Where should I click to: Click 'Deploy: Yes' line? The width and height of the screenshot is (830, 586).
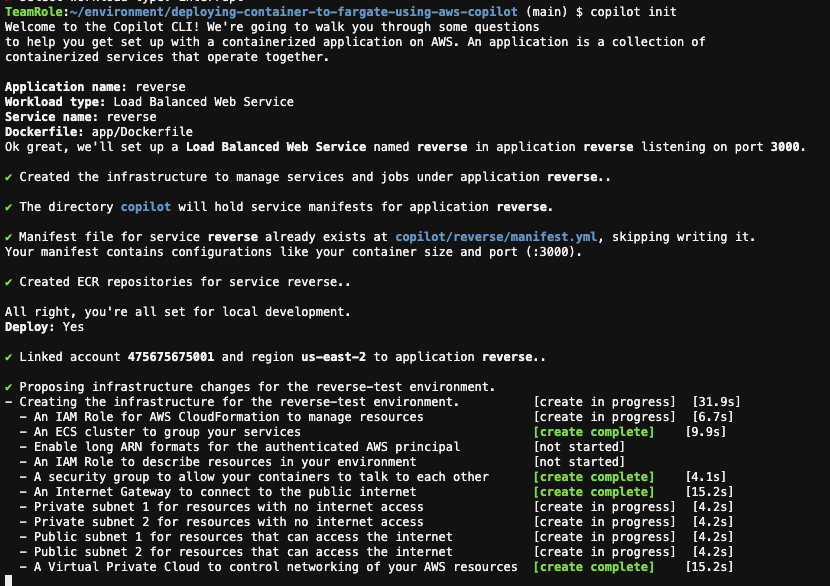(44, 327)
